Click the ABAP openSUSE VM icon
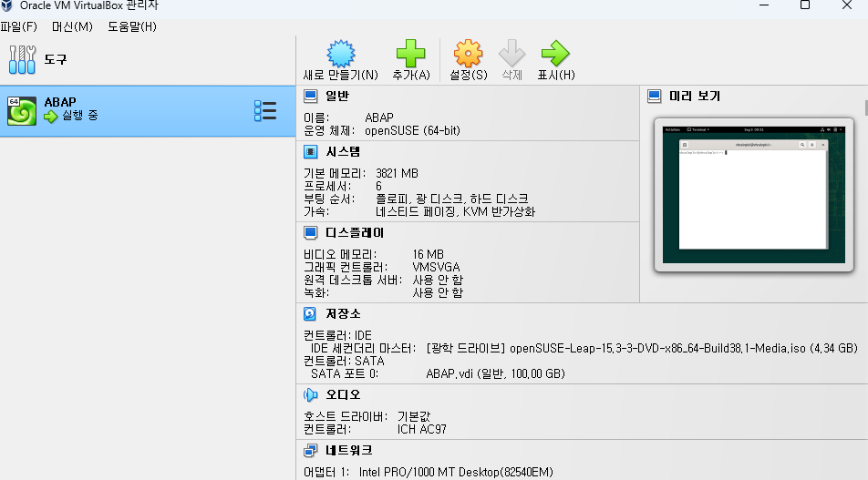The width and height of the screenshot is (868, 480). pyautogui.click(x=22, y=110)
